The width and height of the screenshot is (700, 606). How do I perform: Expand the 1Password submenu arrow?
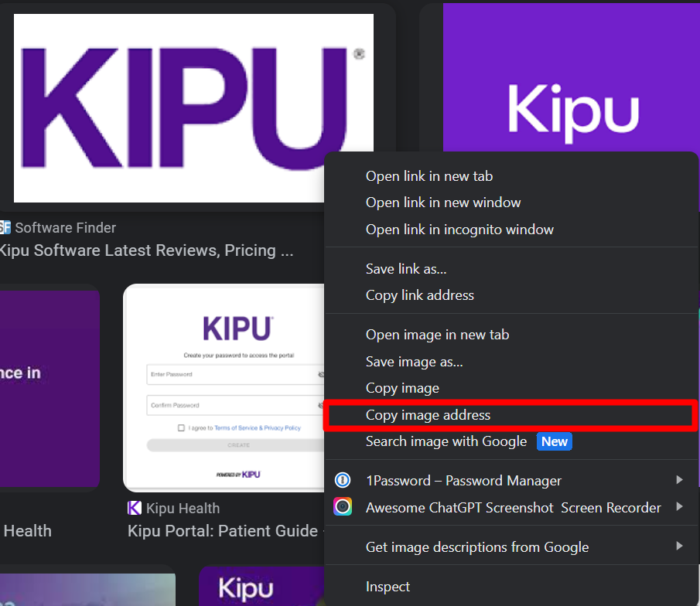(679, 480)
